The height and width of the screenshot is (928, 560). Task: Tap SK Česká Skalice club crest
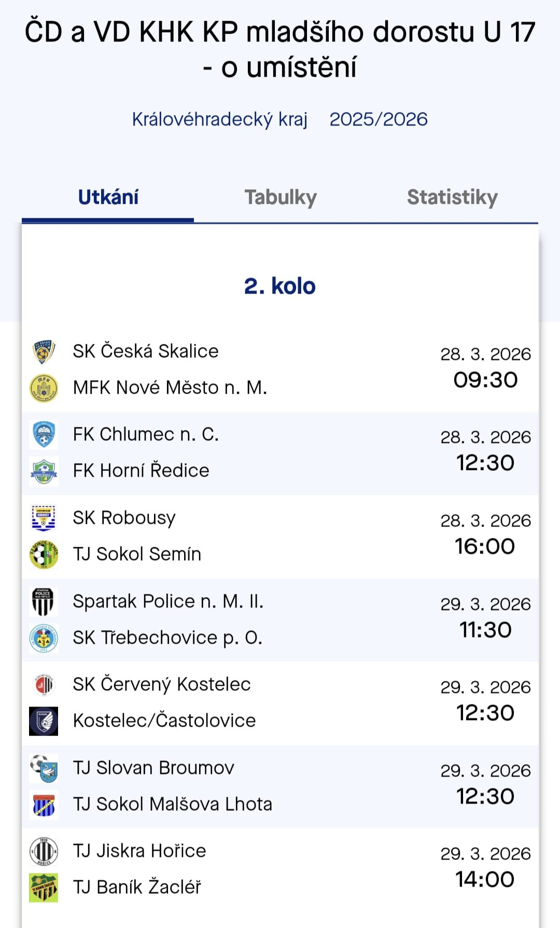click(44, 352)
